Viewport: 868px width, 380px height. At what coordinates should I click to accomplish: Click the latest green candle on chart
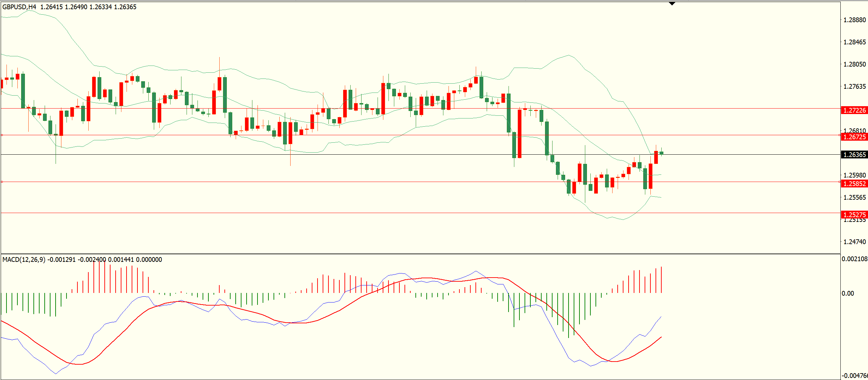point(661,153)
